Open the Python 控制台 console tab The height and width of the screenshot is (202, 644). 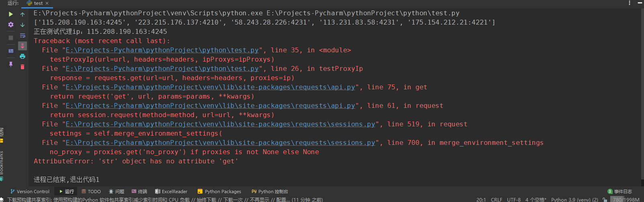[270, 192]
